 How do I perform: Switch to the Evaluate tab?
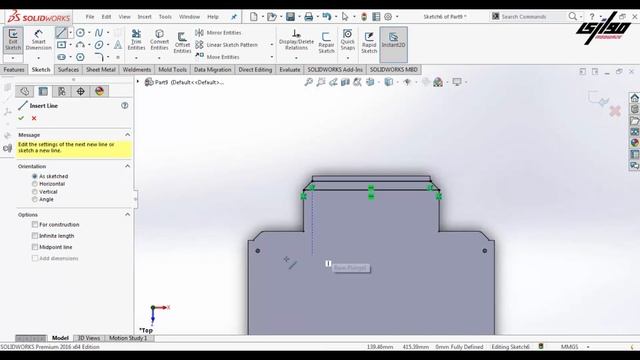point(290,69)
